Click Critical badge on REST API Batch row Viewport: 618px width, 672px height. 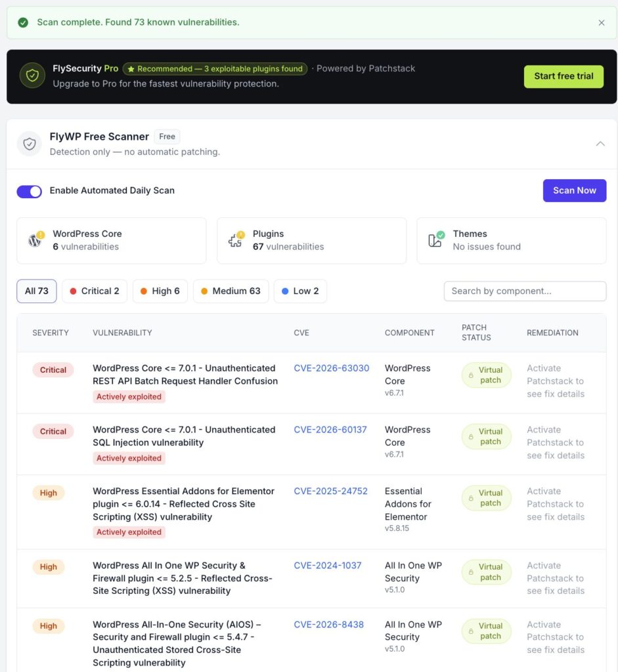[x=53, y=370]
